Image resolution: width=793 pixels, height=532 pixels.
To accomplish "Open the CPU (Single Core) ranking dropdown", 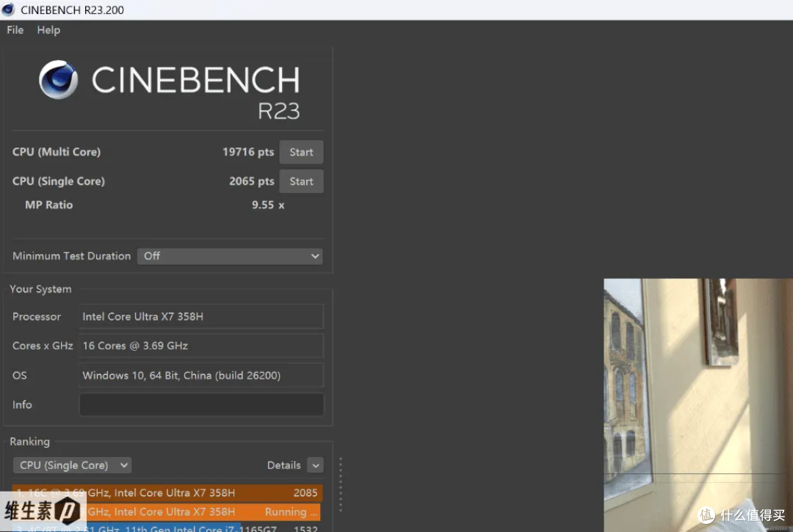I will [x=72, y=465].
